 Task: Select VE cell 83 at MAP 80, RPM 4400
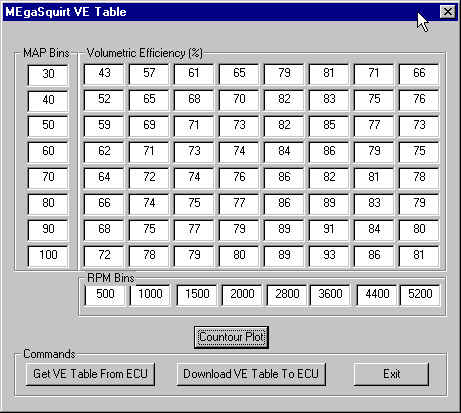click(374, 204)
